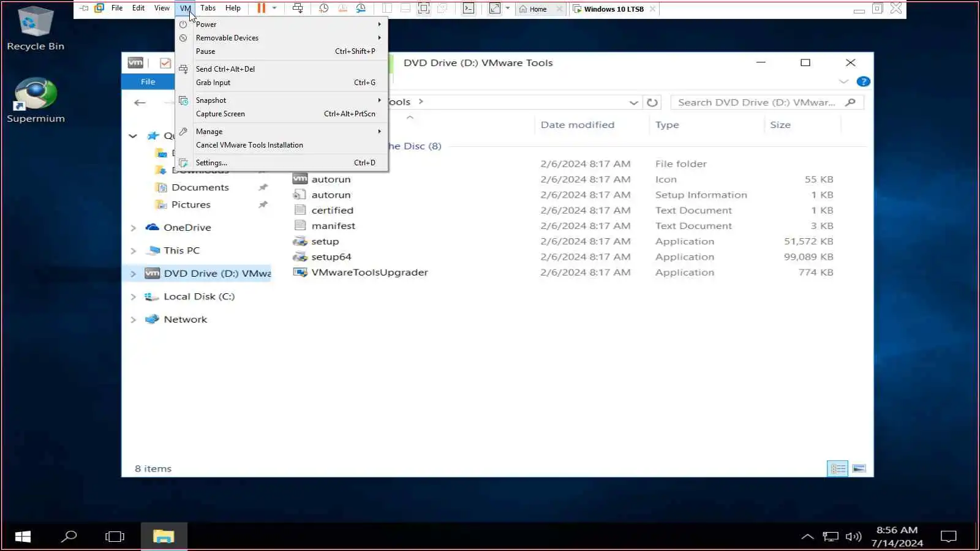980x551 pixels.
Task: Click the show library sidebar toolbar icon
Action: click(x=387, y=9)
